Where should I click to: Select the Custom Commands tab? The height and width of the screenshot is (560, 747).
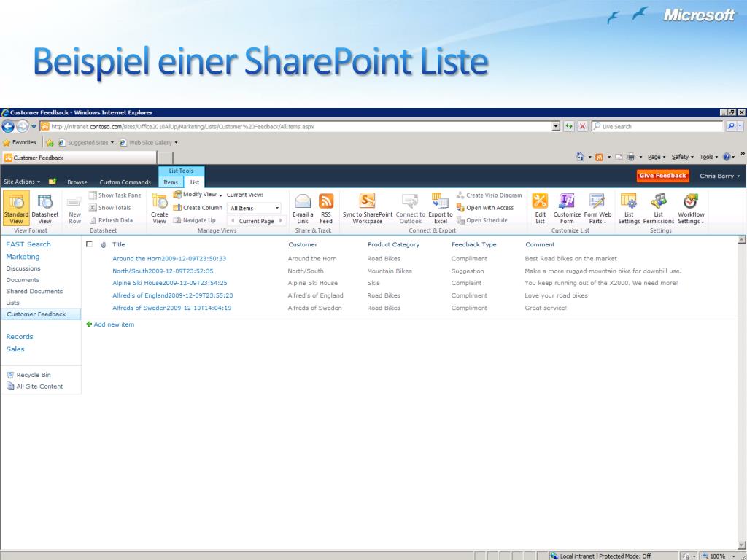pyautogui.click(x=125, y=182)
